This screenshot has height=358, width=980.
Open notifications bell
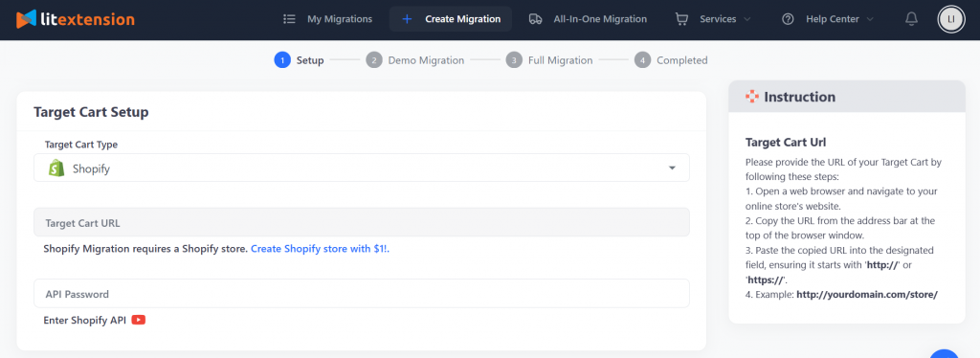point(911,19)
